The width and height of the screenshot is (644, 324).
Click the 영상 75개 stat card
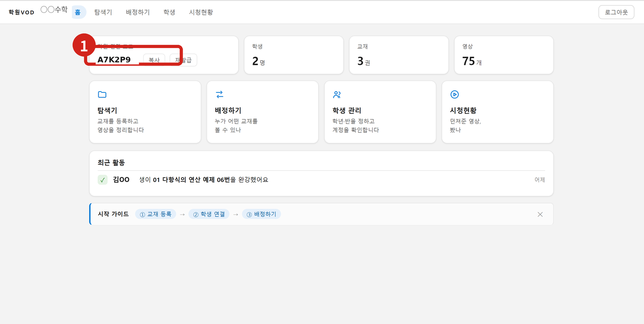tap(504, 55)
